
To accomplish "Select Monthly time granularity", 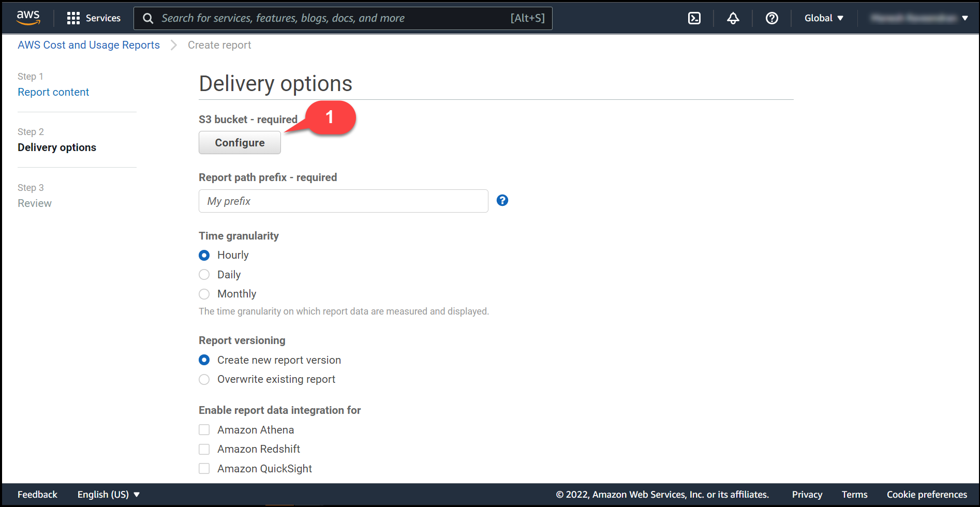I will point(204,294).
